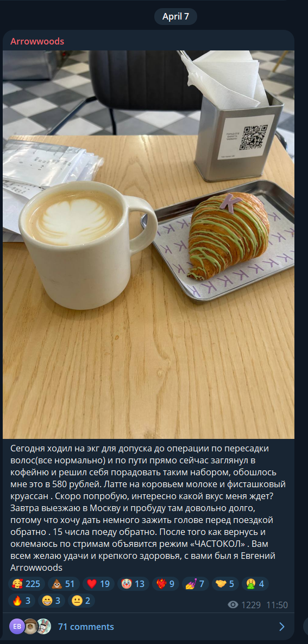308x644 pixels.
Task: Click the grinning face reaction
Action: click(x=52, y=601)
